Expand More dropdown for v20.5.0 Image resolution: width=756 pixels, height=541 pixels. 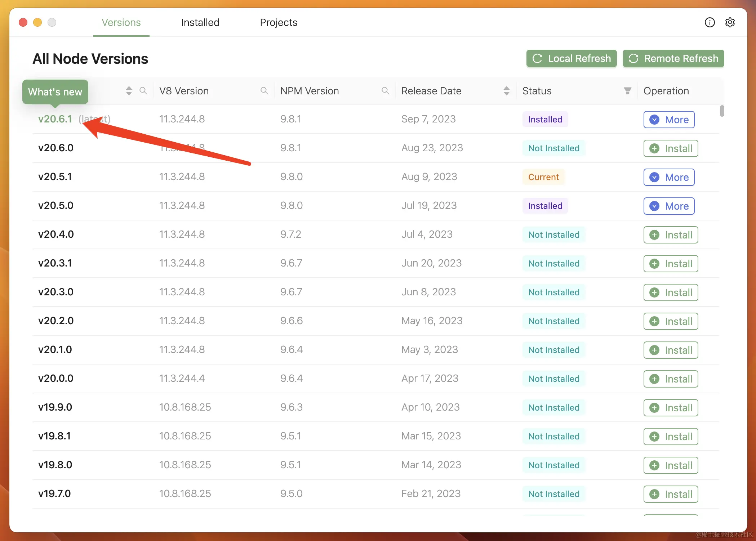click(x=669, y=206)
